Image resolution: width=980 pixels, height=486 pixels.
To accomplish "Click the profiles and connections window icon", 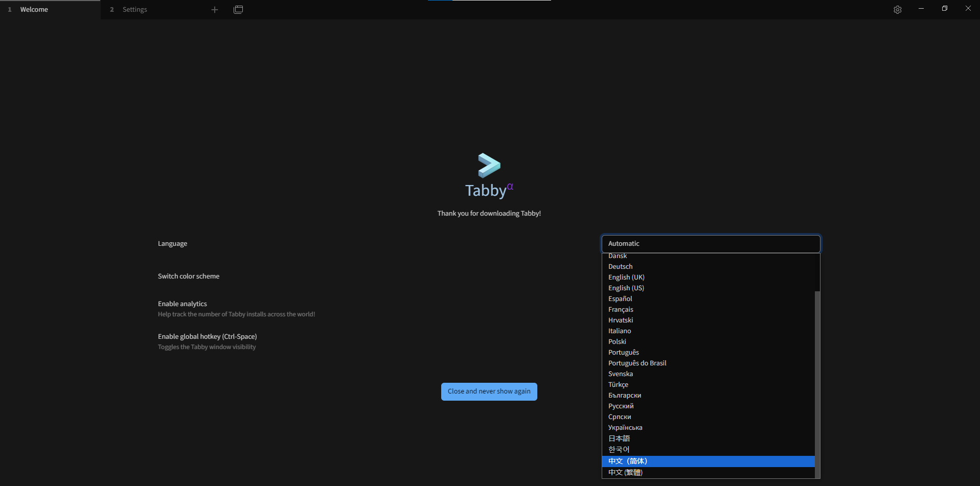I will (x=238, y=10).
